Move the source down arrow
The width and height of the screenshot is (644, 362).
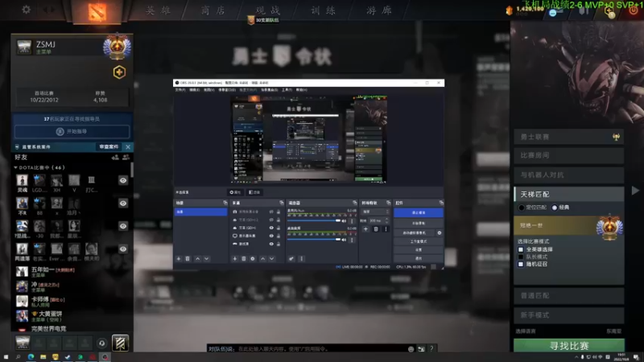[271, 259]
